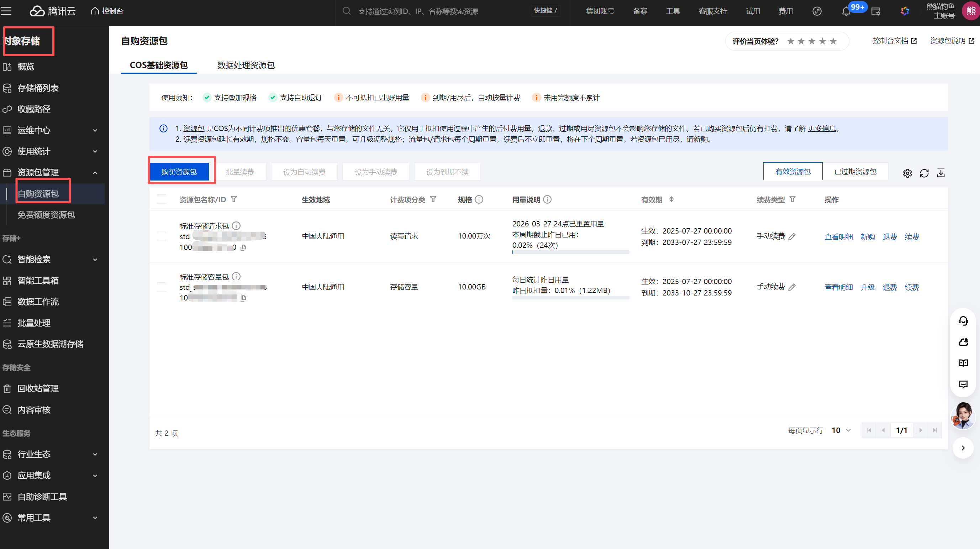Click 更多信息 link in notice

click(822, 129)
